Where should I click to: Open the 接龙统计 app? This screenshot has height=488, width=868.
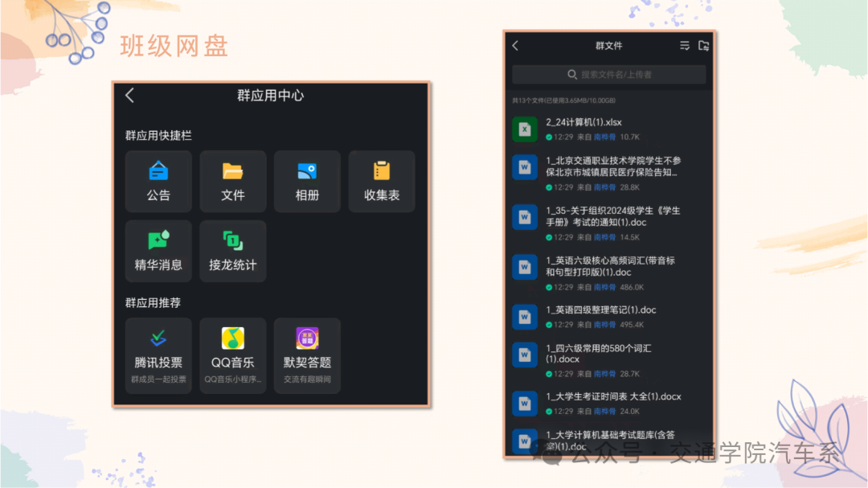point(232,251)
